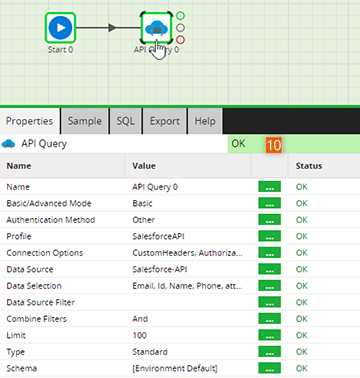Edit Authentication Method via ellipsis button
The height and width of the screenshot is (378, 360).
click(x=269, y=220)
